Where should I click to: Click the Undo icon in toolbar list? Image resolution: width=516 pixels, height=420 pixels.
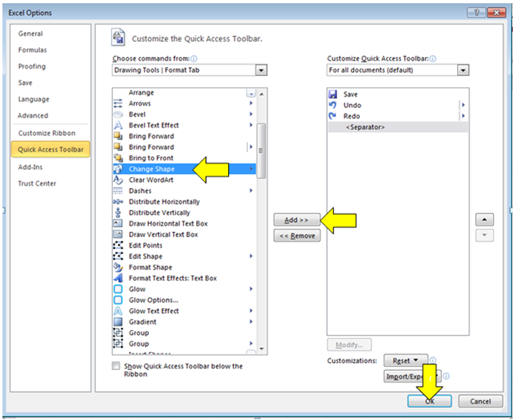click(x=333, y=105)
